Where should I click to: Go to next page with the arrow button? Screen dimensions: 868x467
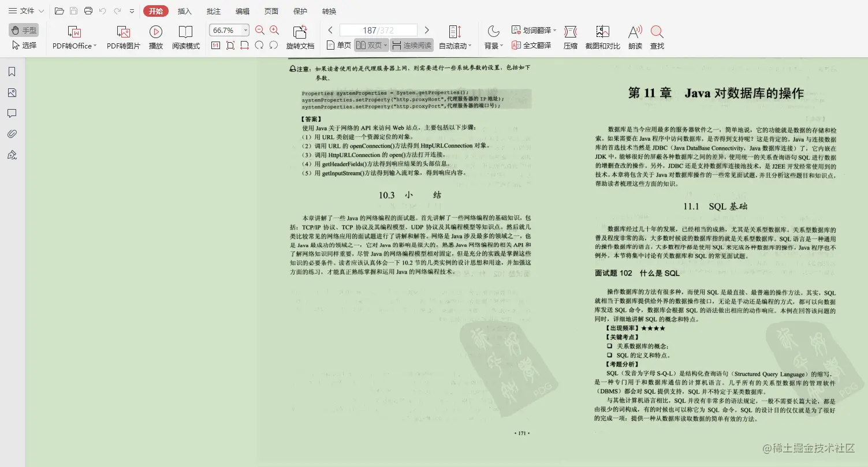coord(427,29)
